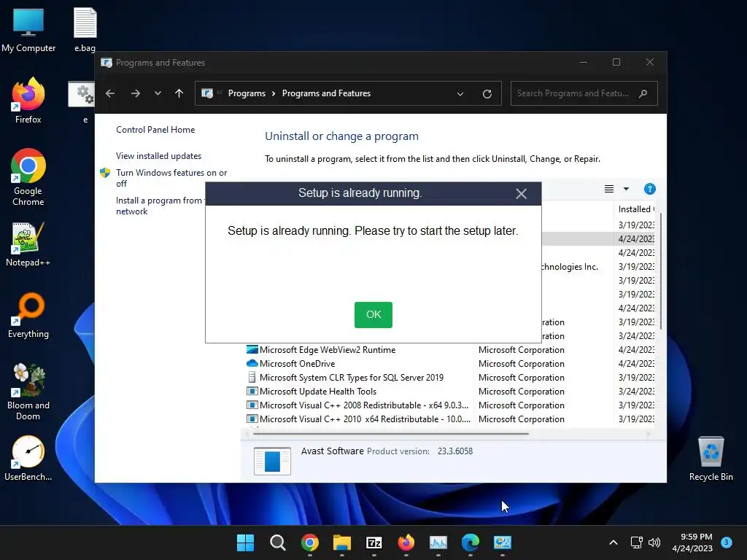Image resolution: width=747 pixels, height=560 pixels.
Task: Open Control Panel Home link
Action: [155, 130]
